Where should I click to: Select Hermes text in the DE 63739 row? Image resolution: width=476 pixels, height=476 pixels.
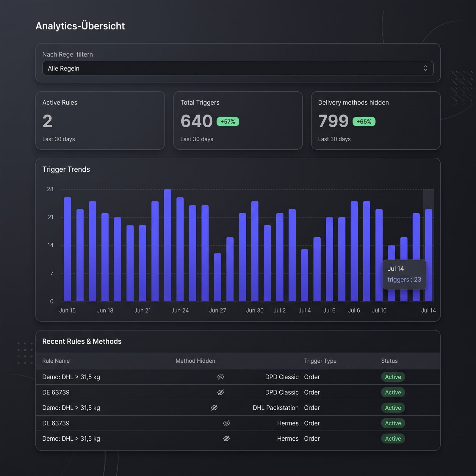click(288, 423)
